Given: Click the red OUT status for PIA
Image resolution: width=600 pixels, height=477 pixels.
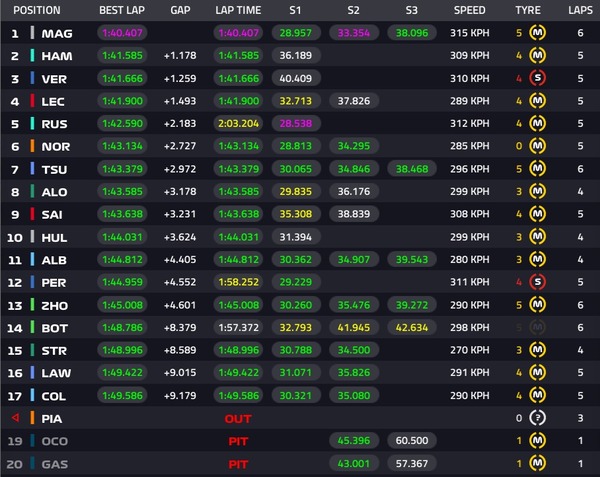Looking at the screenshot, I should (238, 416).
